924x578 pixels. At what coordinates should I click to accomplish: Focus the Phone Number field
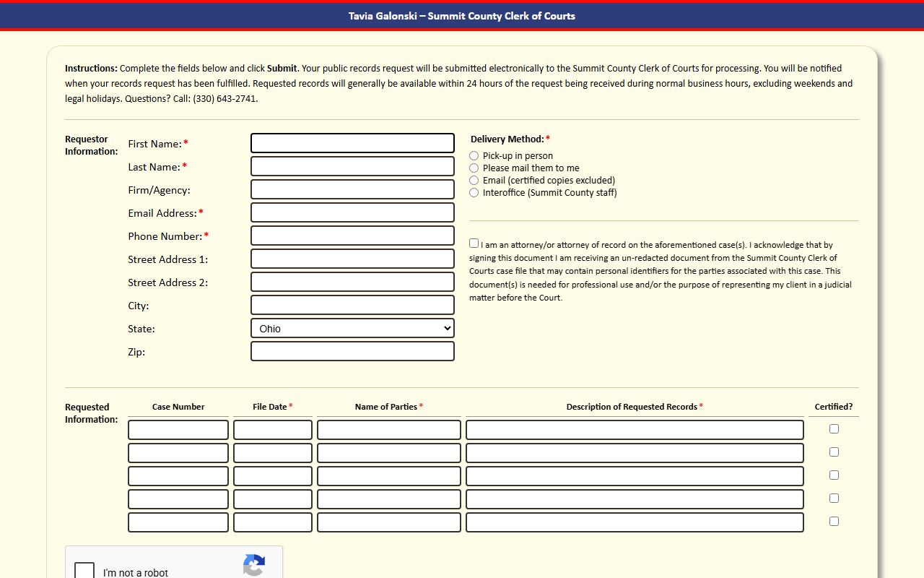pos(352,236)
